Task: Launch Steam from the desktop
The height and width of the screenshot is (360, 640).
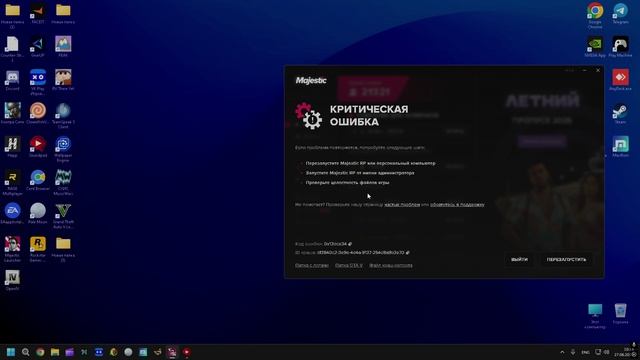Action: [620, 113]
